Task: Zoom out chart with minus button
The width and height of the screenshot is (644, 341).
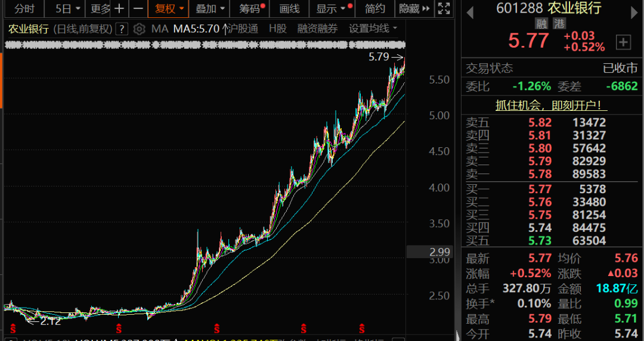Action: click(x=138, y=8)
